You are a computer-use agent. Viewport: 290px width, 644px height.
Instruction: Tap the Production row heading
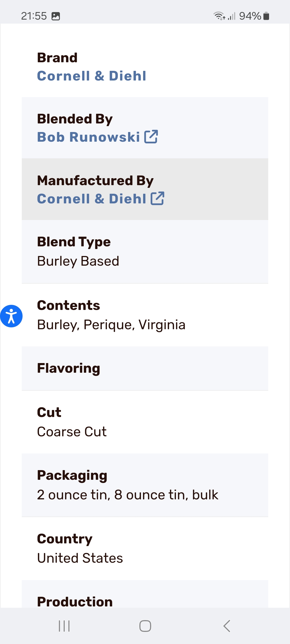pyautogui.click(x=75, y=602)
